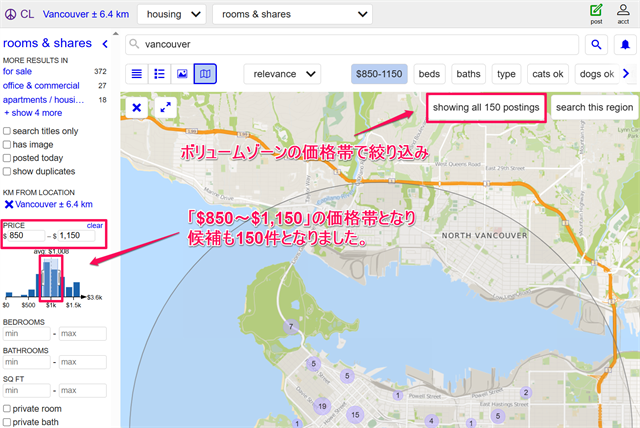Enable search titles only checkbox

point(8,131)
